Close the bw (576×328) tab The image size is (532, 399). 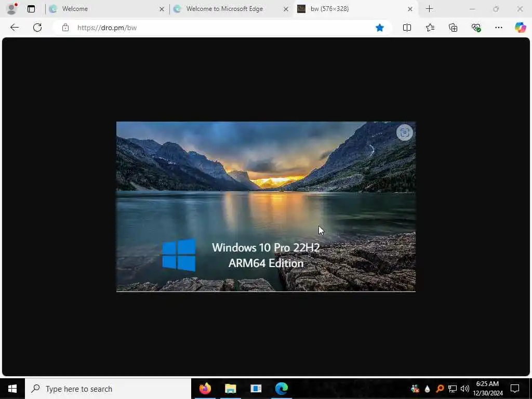410,9
